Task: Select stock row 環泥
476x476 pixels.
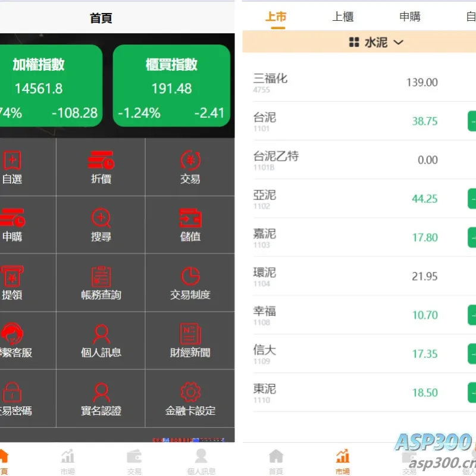Action: 364,276
